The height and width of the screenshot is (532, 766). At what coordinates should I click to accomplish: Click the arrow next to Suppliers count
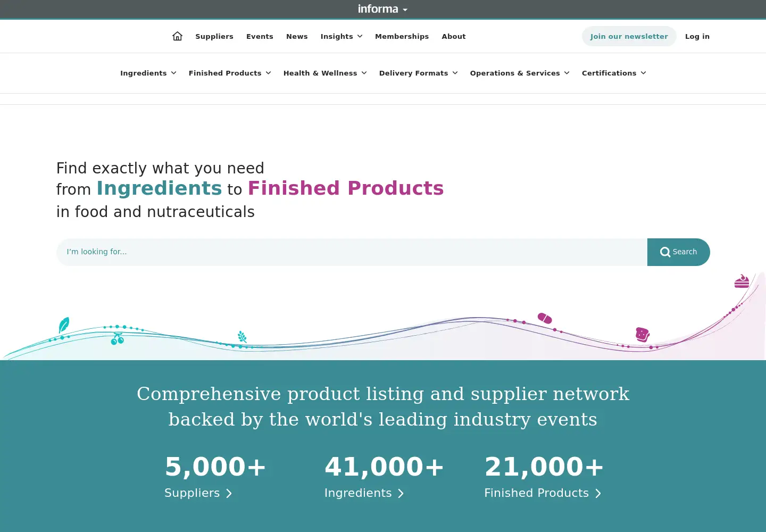coord(229,494)
